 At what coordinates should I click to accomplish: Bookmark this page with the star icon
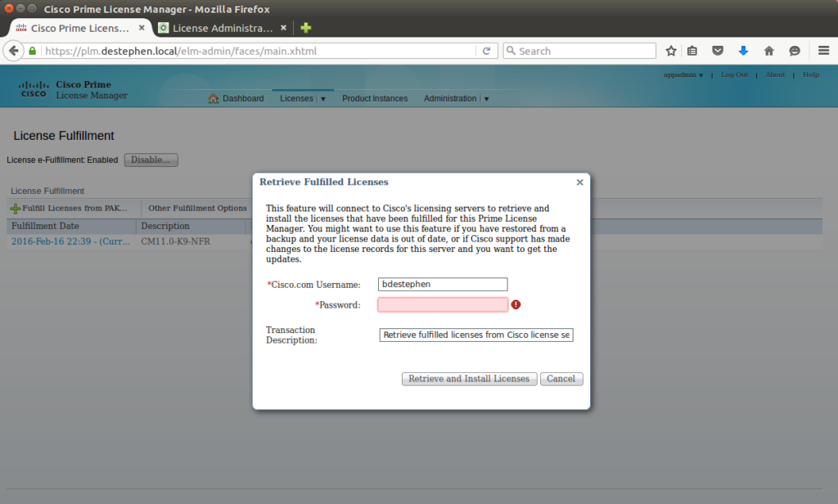coord(671,52)
